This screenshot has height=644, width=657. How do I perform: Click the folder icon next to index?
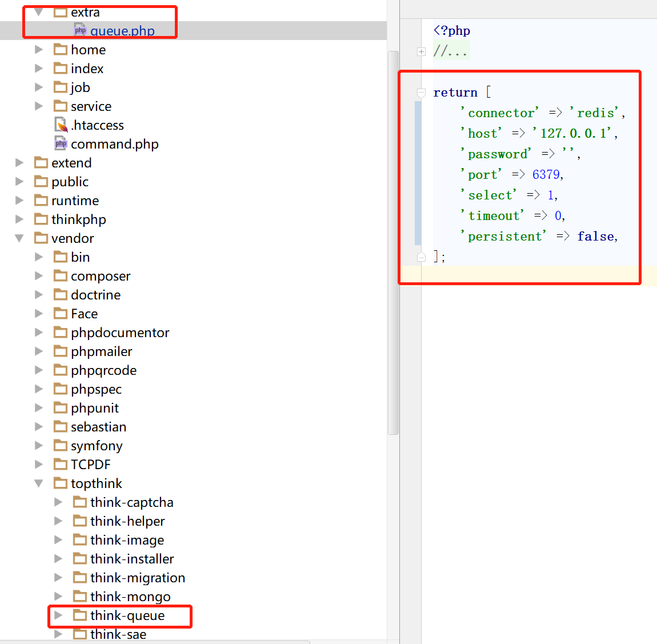(61, 69)
